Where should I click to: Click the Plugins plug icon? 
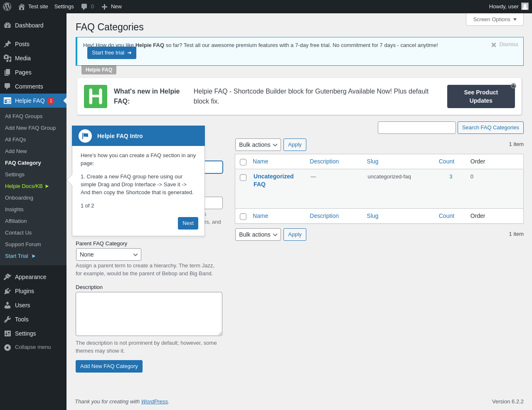click(7, 291)
